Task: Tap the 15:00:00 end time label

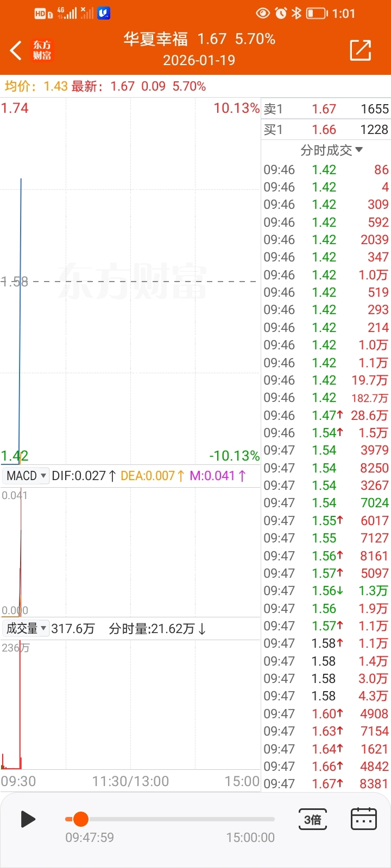Action: (250, 838)
